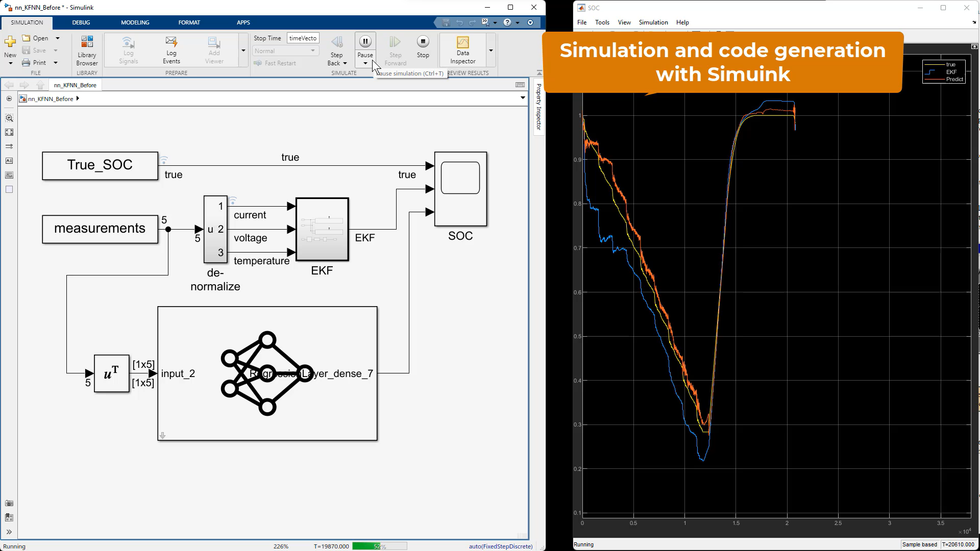Image resolution: width=980 pixels, height=551 pixels.
Task: Pause the running simulation
Action: pos(365,42)
